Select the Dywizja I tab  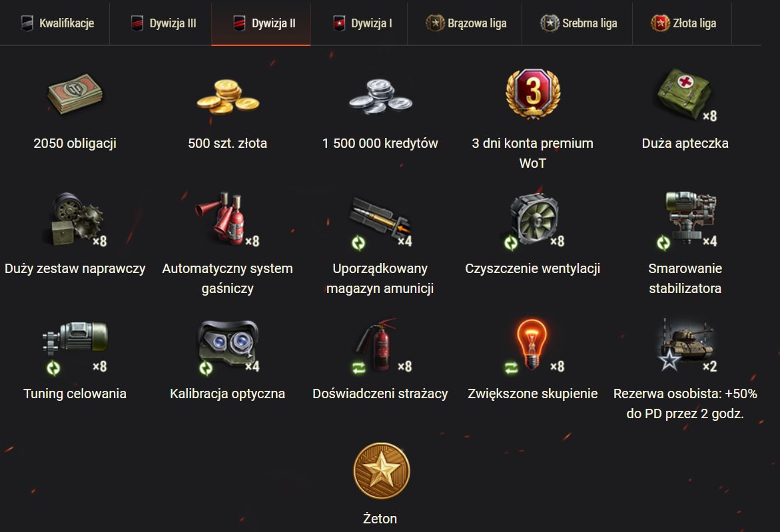(362, 23)
